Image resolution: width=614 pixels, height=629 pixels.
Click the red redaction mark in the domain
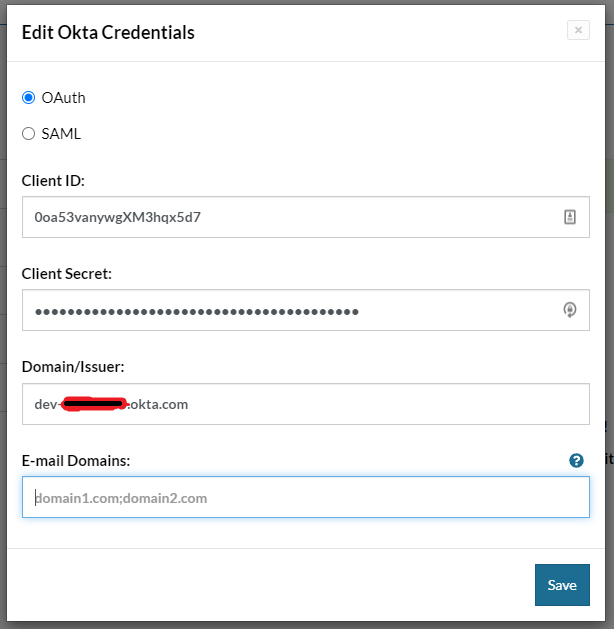pyautogui.click(x=94, y=404)
